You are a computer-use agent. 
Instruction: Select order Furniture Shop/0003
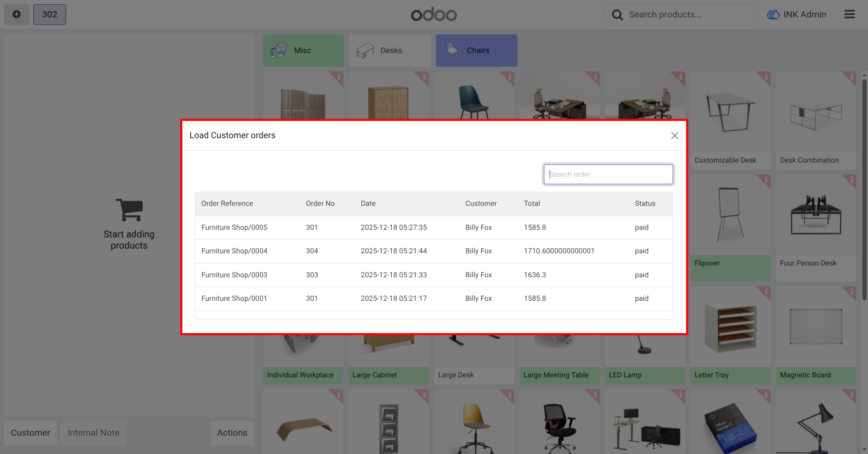click(x=434, y=275)
